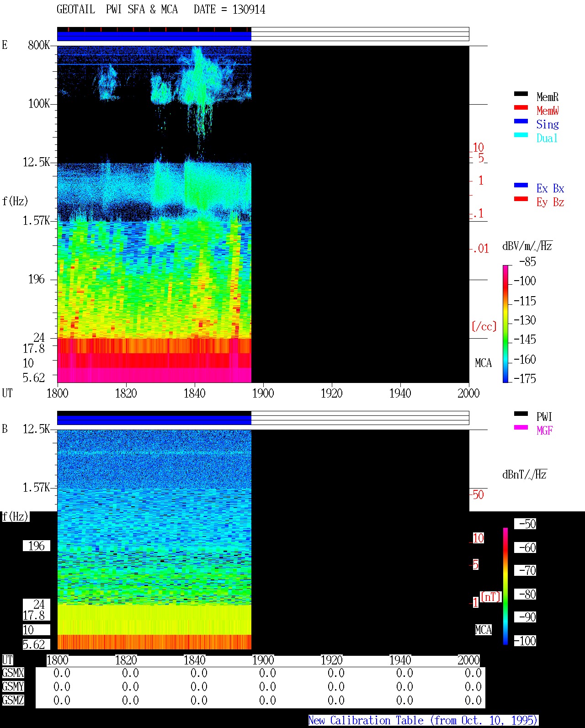The image size is (585, 728).
Task: Click the MCA label beside B panel
Action: click(x=483, y=630)
